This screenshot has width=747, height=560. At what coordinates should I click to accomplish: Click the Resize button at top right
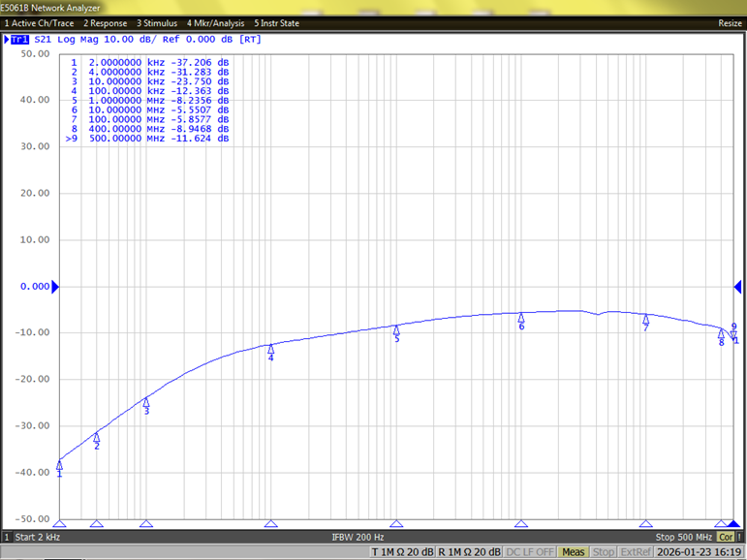point(730,23)
